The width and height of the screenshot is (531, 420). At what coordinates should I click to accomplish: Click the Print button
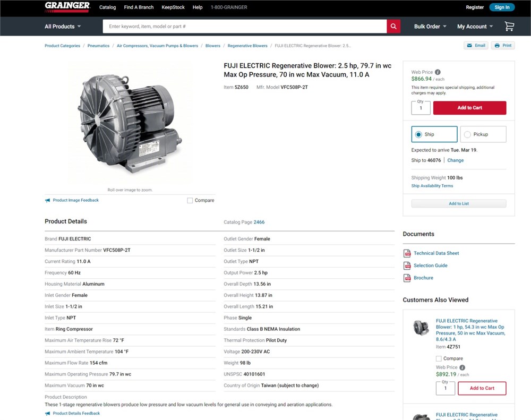pyautogui.click(x=503, y=45)
